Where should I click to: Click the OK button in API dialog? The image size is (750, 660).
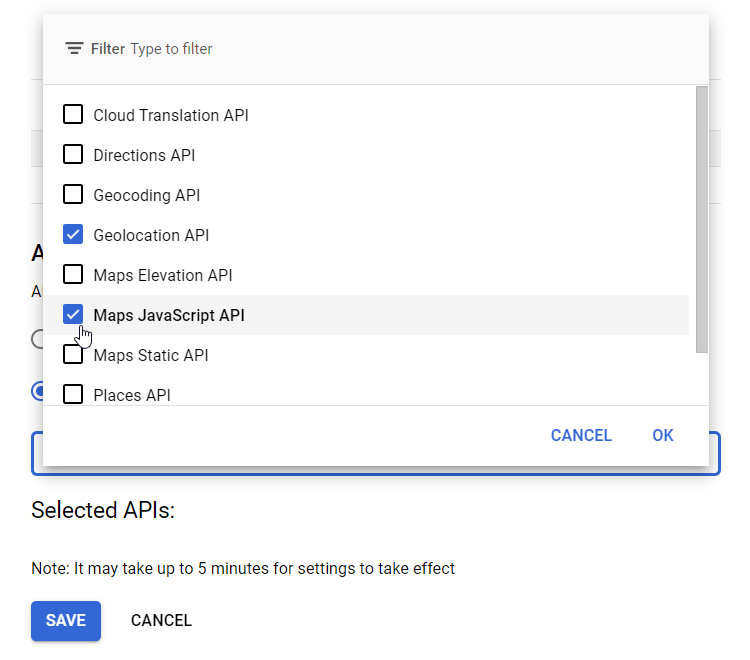662,435
